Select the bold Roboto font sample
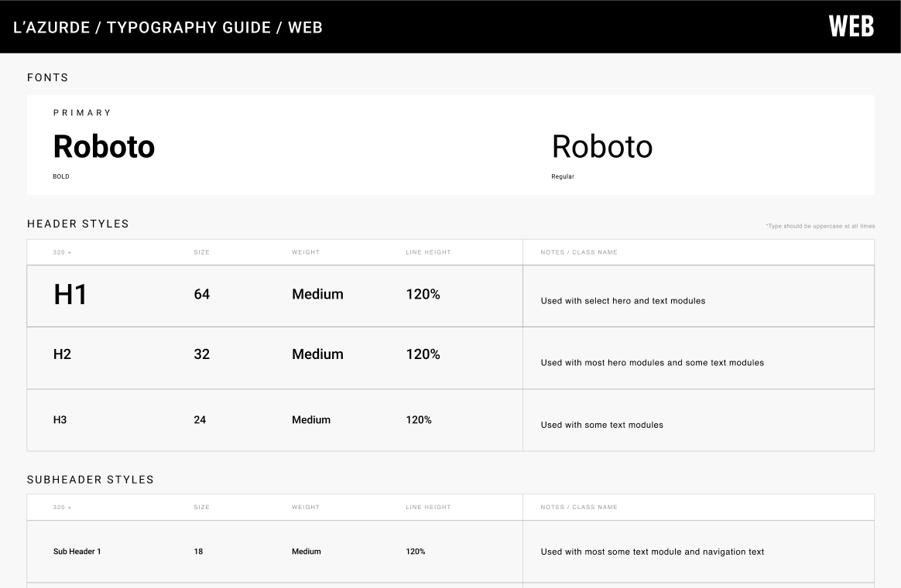The height and width of the screenshot is (588, 901). point(104,147)
